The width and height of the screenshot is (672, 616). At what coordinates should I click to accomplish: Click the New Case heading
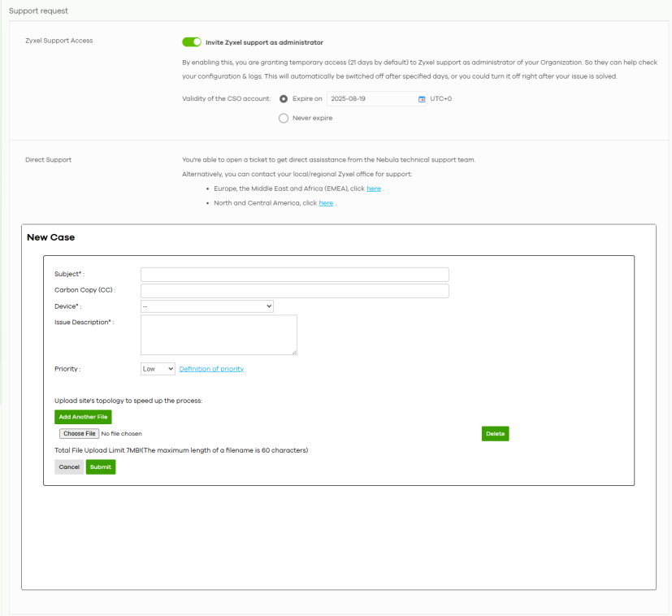pos(51,237)
